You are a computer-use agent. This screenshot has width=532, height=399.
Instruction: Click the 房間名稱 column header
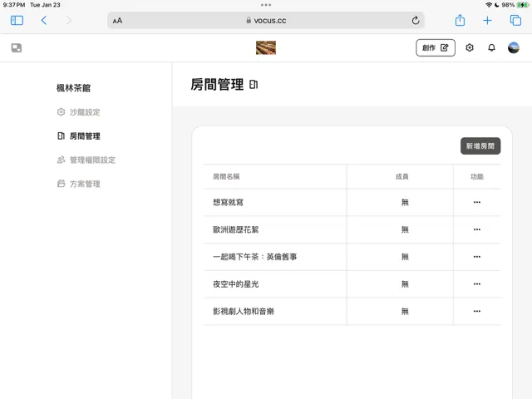tap(226, 177)
